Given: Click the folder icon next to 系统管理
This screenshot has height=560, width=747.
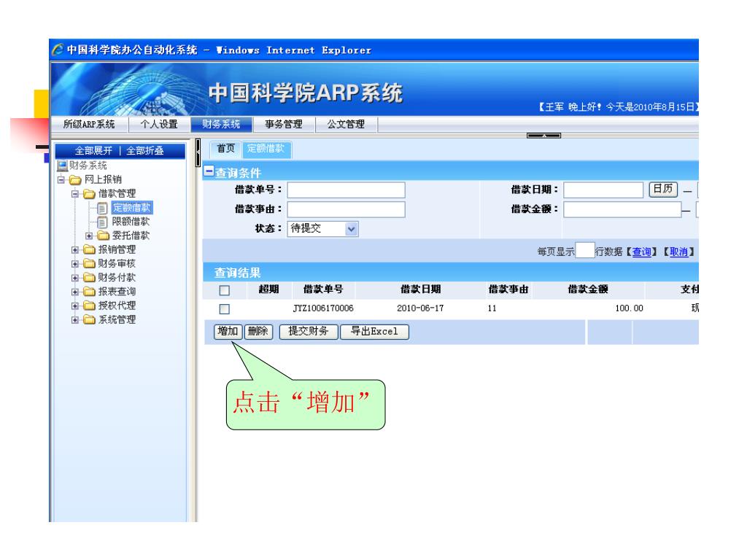Looking at the screenshot, I should click(x=89, y=319).
